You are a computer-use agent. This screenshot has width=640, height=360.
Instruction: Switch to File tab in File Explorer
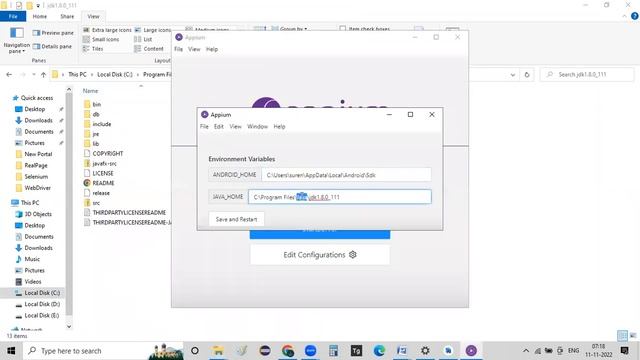(13, 16)
